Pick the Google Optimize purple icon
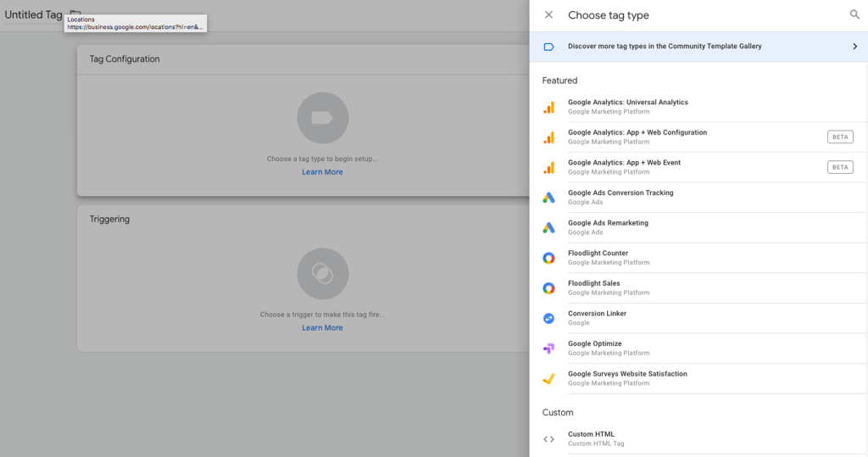The width and height of the screenshot is (868, 457). (548, 348)
